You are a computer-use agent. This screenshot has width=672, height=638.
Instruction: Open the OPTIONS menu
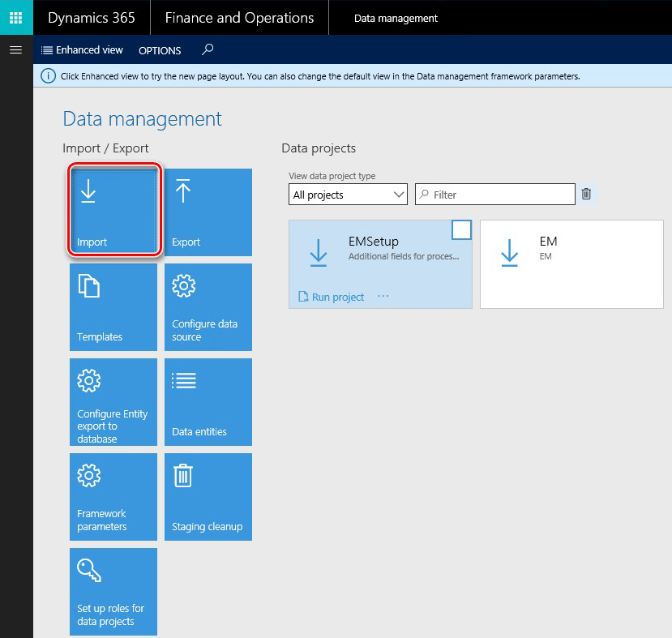[160, 50]
